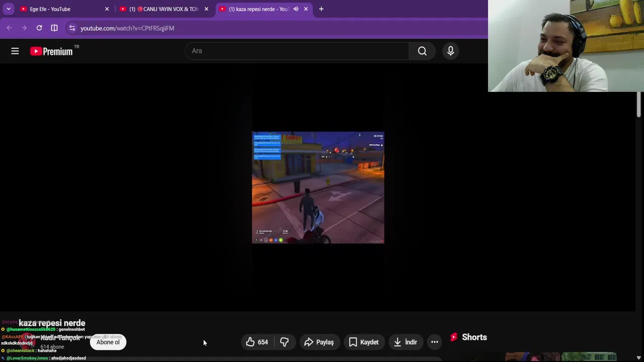
Task: Go forward in browser history
Action: click(24, 28)
